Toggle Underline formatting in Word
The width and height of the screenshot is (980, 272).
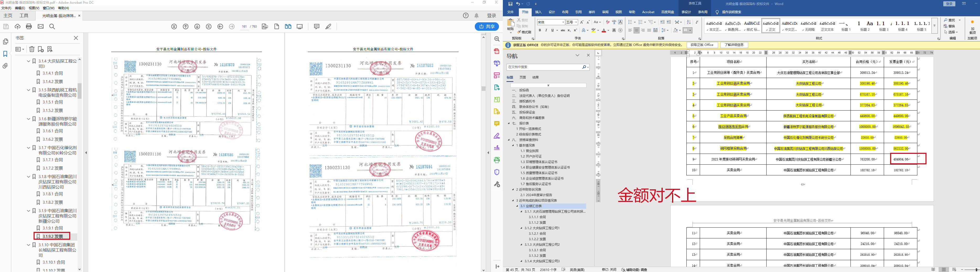tap(552, 30)
